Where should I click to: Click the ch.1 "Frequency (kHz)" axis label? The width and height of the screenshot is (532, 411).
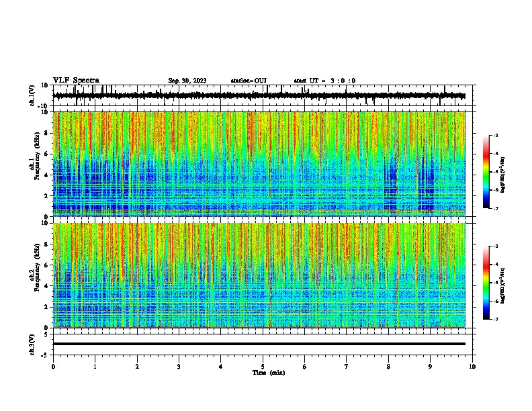tap(37, 156)
